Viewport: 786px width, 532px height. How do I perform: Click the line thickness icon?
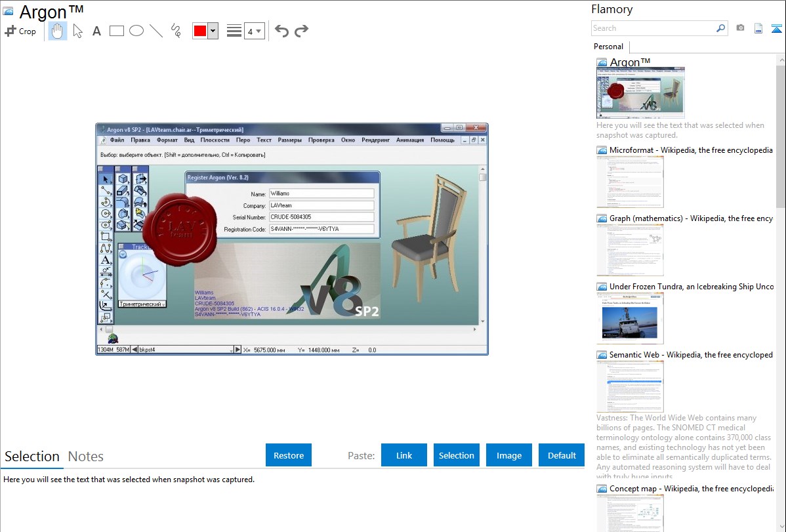tap(234, 31)
